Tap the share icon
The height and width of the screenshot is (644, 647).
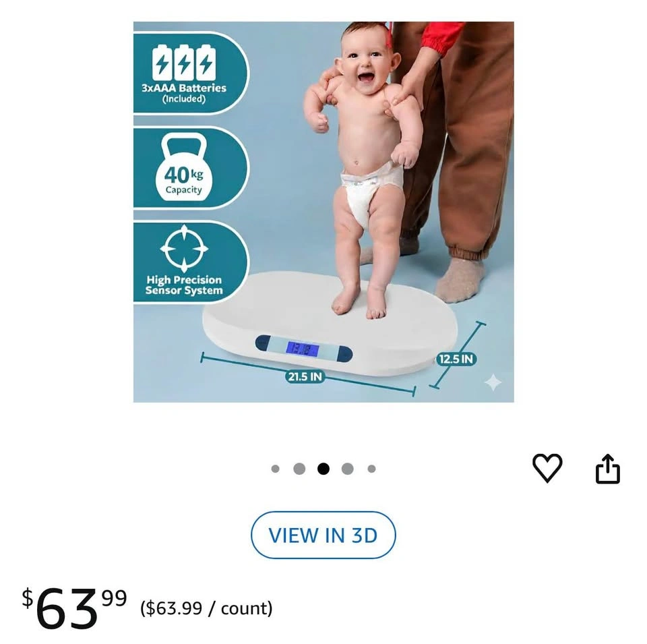pyautogui.click(x=607, y=469)
